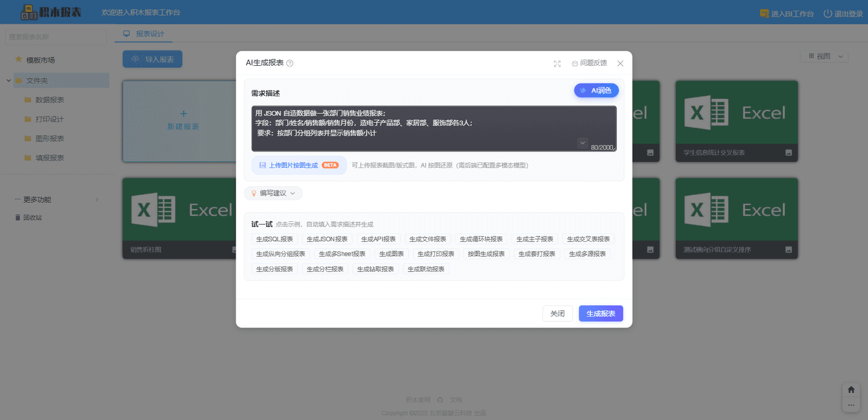Choose the 生成多源报表 example

click(587, 254)
